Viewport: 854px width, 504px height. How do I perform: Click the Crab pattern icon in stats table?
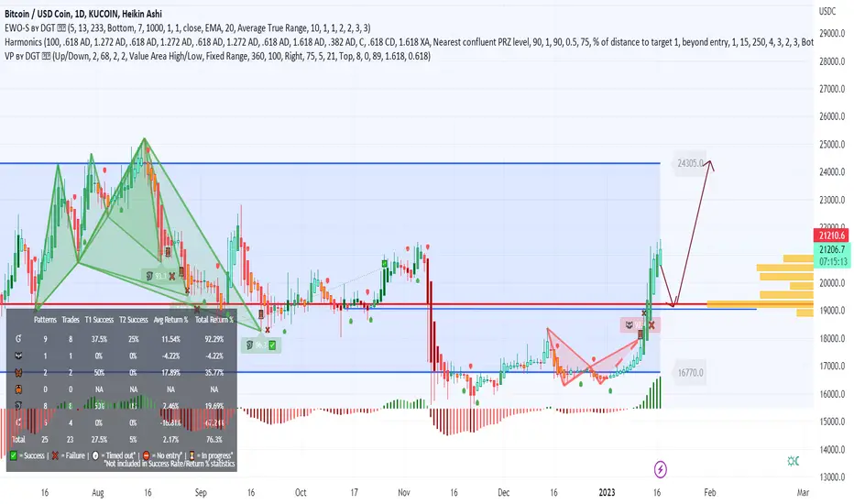(18, 389)
